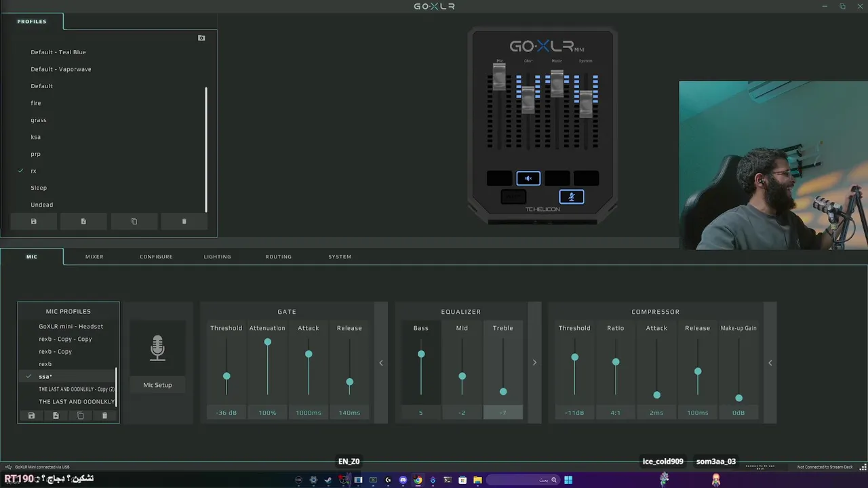The height and width of the screenshot is (488, 868).
Task: Click the Windows taskbar search box
Action: click(524, 480)
